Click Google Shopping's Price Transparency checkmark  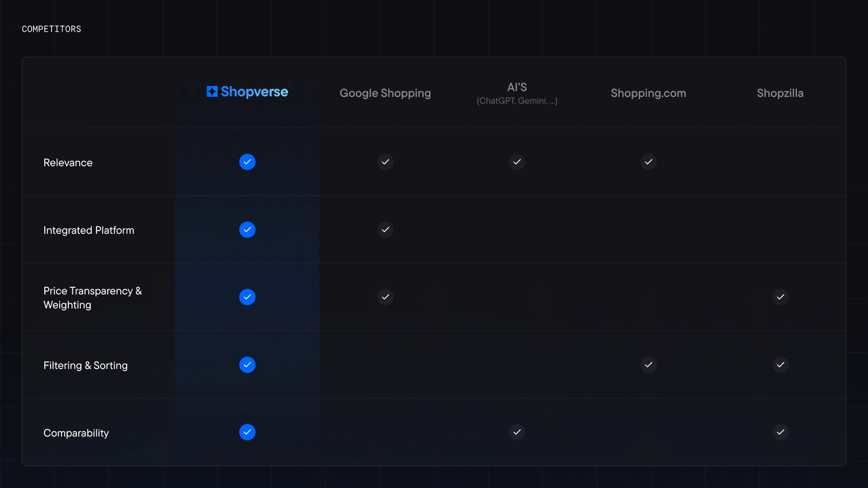tap(385, 297)
